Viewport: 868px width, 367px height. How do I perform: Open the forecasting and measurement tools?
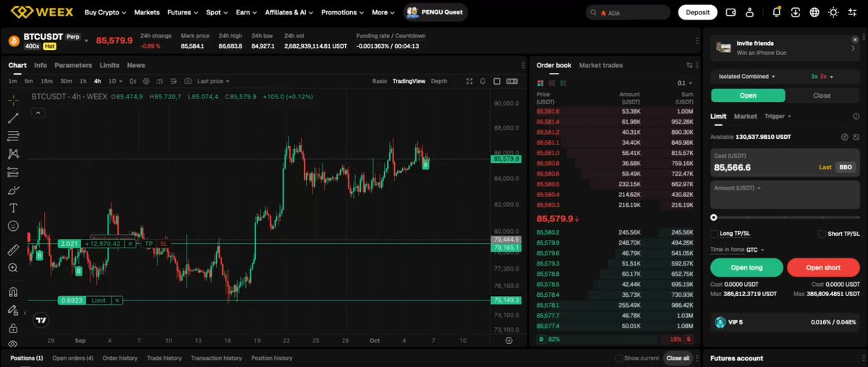click(x=13, y=172)
